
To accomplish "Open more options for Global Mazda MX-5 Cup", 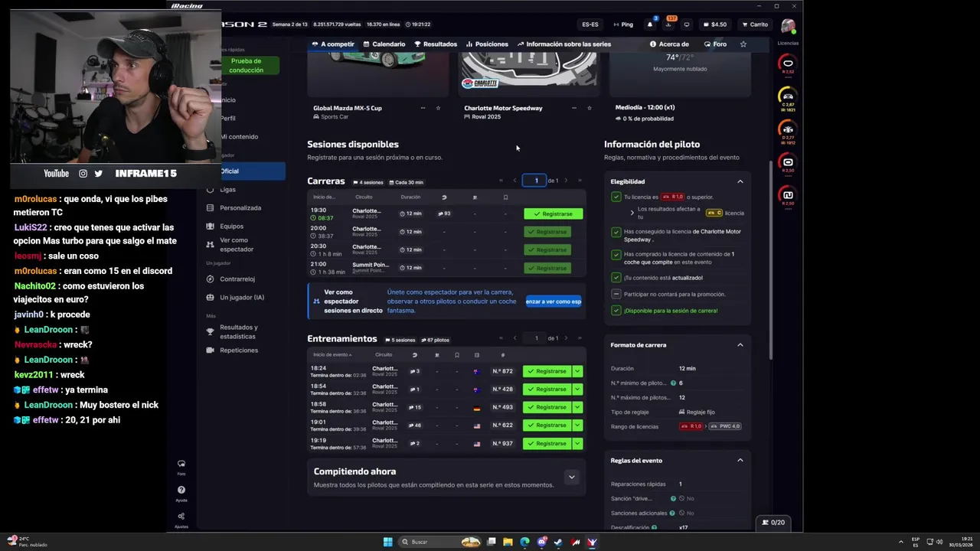I will point(423,108).
